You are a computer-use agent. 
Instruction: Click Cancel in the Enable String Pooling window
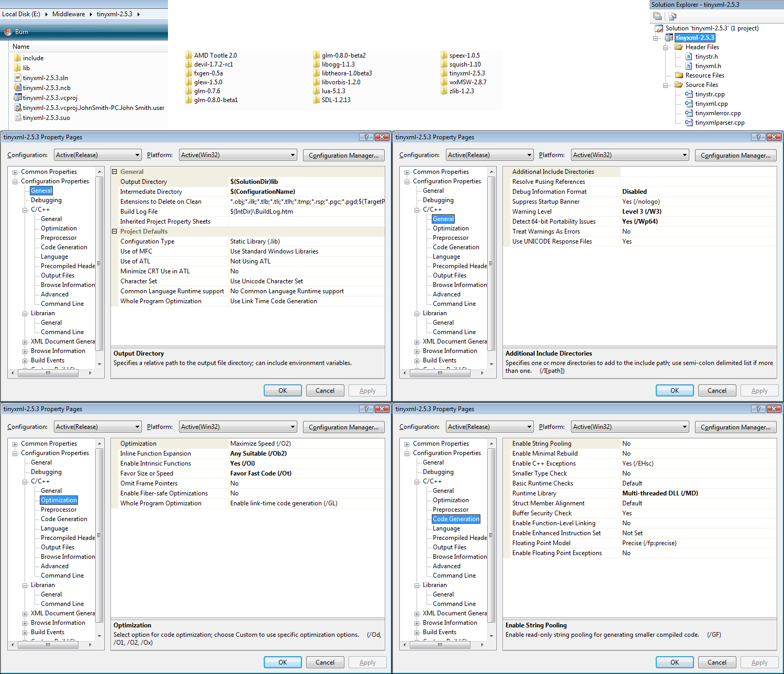point(717,662)
